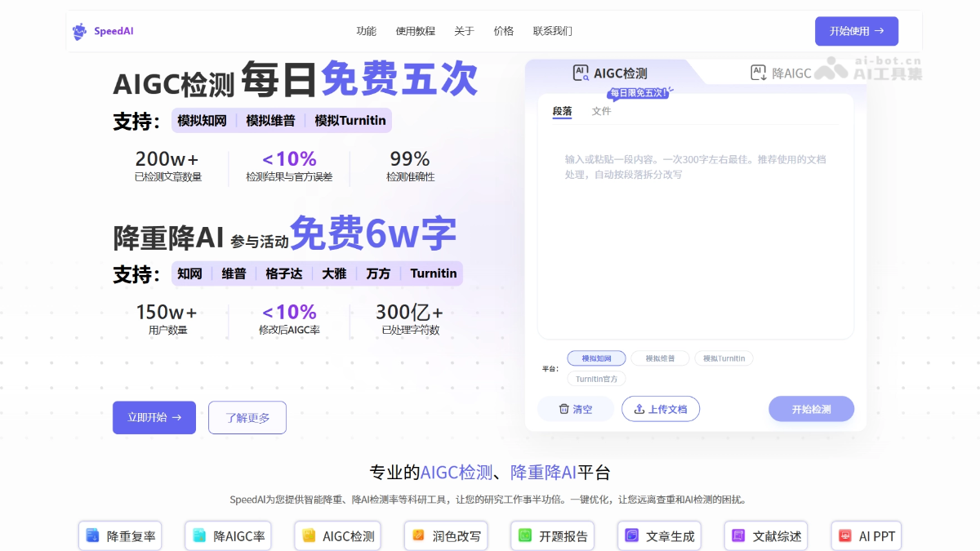Open the 使用教程 navigation item
The image size is (980, 551).
coord(416,31)
